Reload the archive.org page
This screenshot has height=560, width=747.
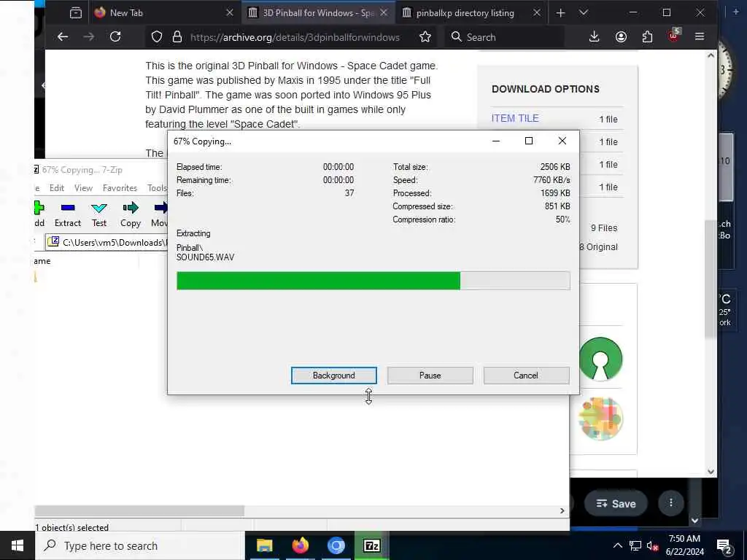click(115, 36)
